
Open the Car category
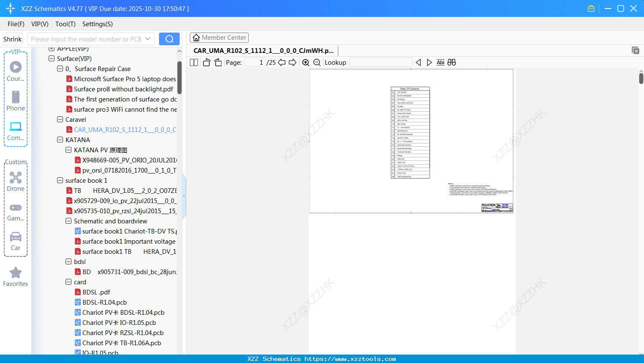coord(16,241)
